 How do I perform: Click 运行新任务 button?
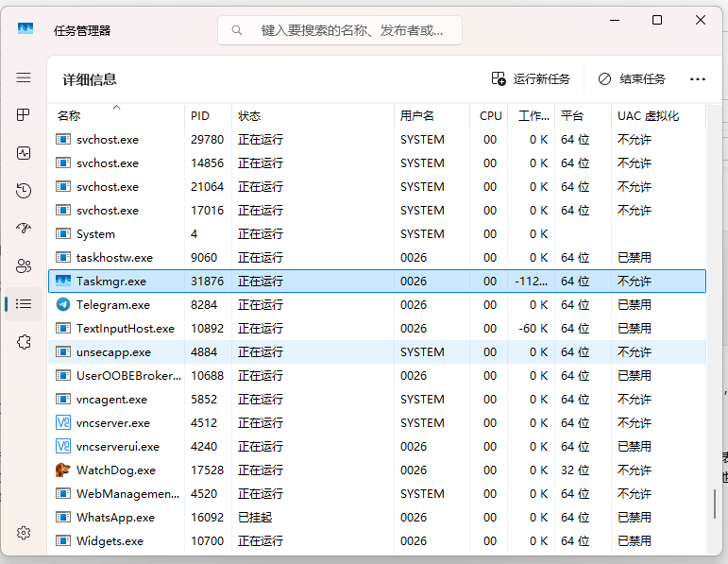click(531, 79)
